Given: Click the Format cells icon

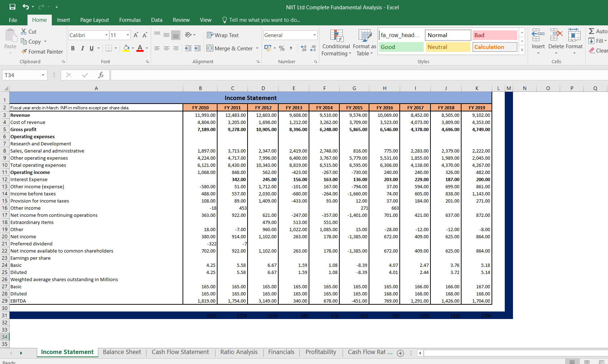Looking at the screenshot, I should 574,36.
